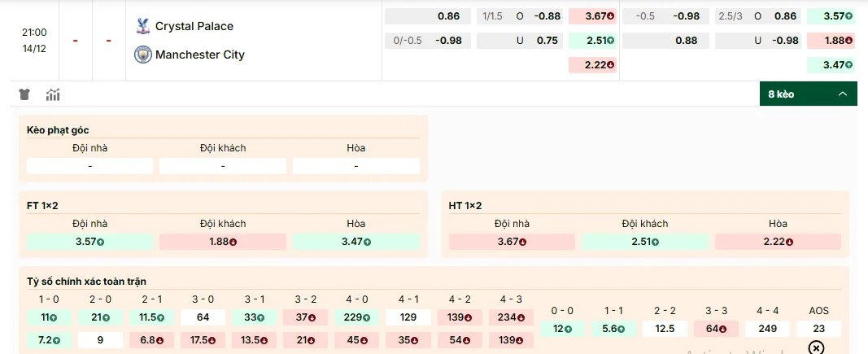This screenshot has height=354, width=868.
Task: Open the Manchester City team name link
Action: [199, 55]
